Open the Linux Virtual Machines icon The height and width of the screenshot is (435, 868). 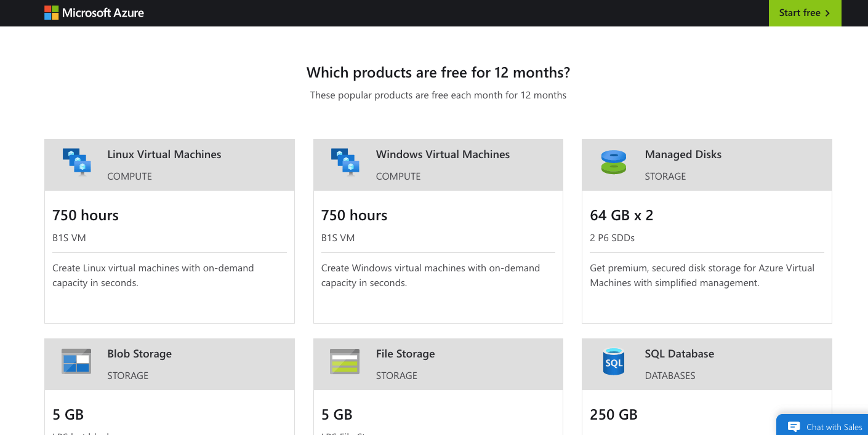pos(77,162)
